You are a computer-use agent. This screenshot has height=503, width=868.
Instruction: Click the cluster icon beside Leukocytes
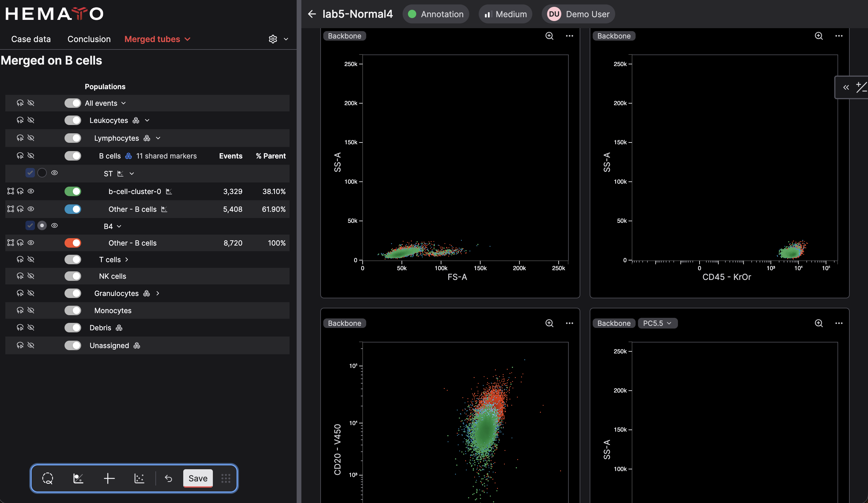[x=136, y=120]
